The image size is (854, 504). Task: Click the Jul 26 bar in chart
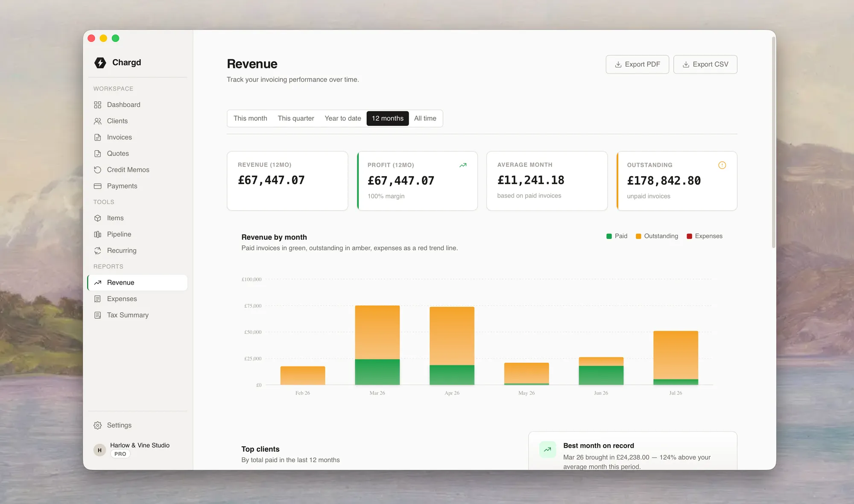coord(676,358)
